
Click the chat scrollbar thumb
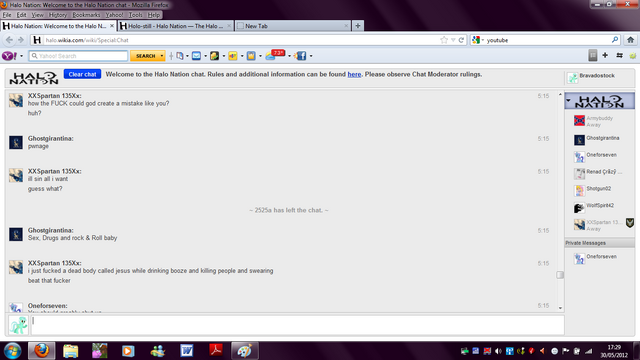[x=560, y=275]
